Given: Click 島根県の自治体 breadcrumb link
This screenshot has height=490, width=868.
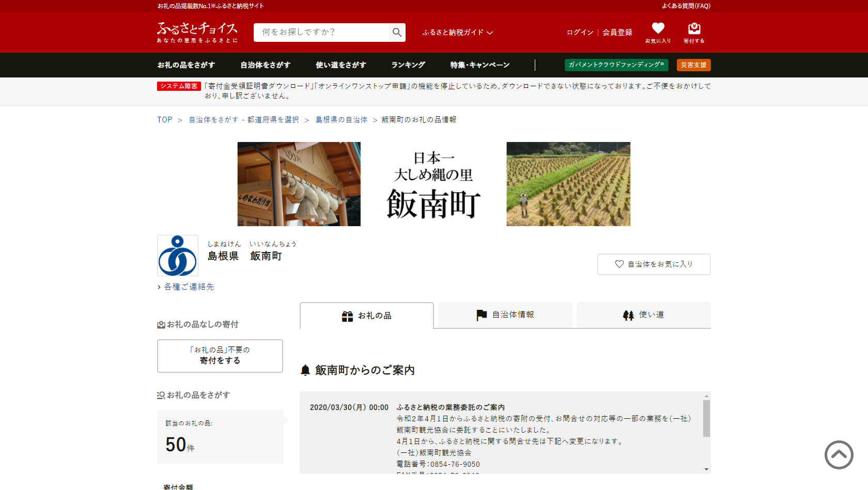Looking at the screenshot, I should point(341,119).
